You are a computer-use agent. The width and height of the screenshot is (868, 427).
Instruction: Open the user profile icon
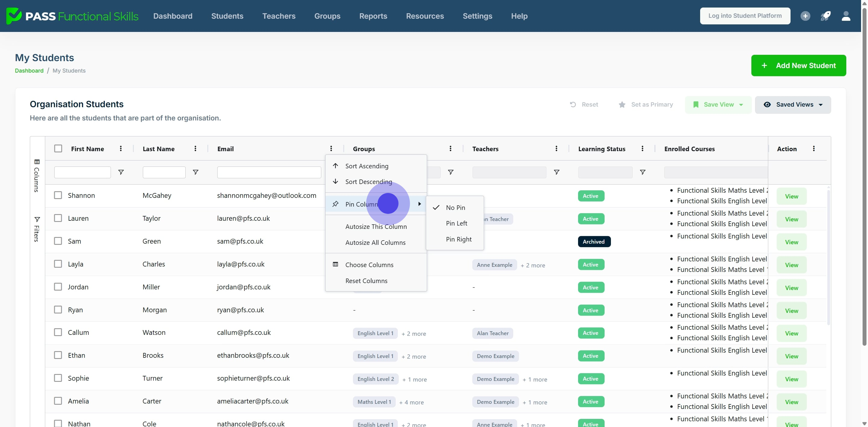tap(846, 16)
